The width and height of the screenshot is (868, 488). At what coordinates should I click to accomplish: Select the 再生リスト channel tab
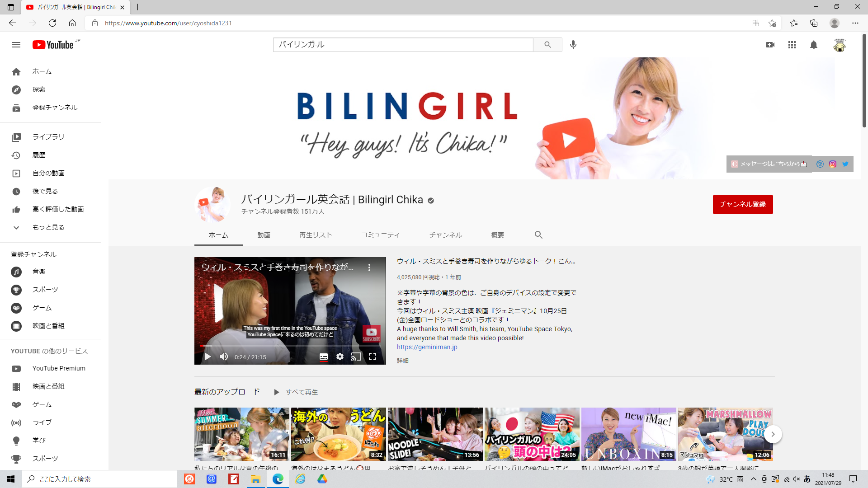tap(316, 235)
